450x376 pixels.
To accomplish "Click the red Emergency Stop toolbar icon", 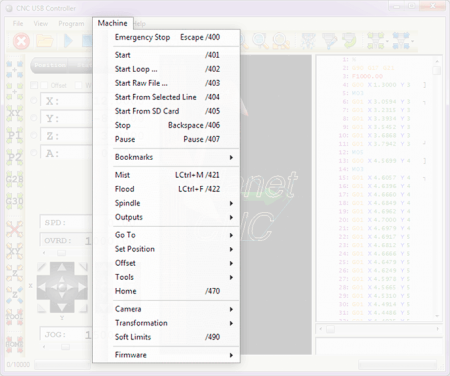I will (x=21, y=41).
